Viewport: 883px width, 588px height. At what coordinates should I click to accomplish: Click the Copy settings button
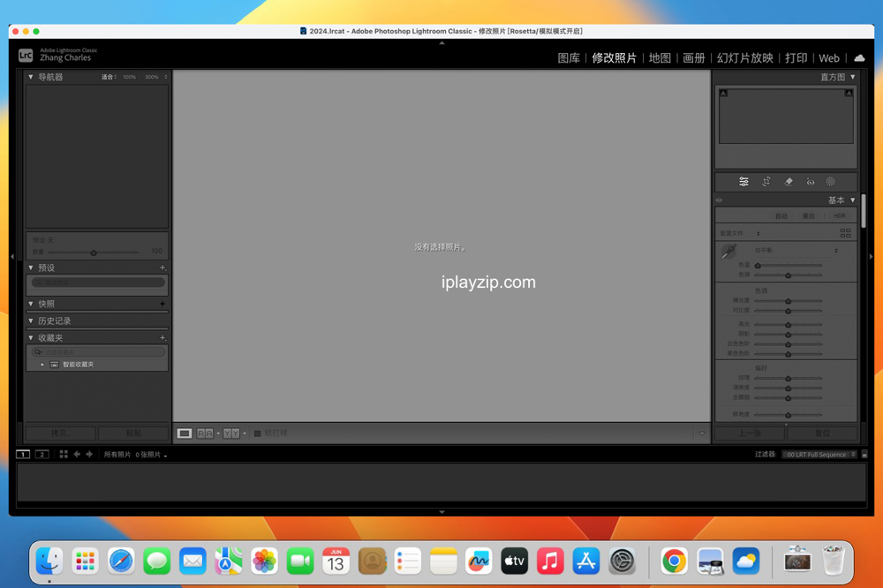click(x=60, y=433)
